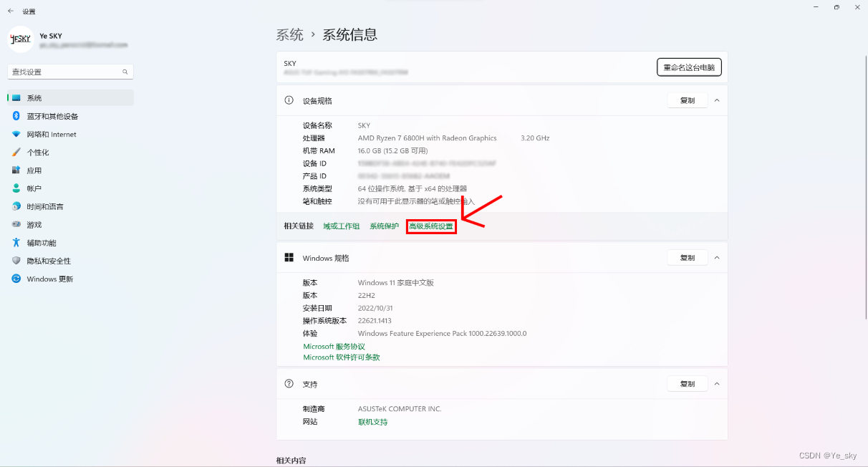Click the 3.20 GHz processor speed
This screenshot has height=467, width=868.
tap(535, 138)
